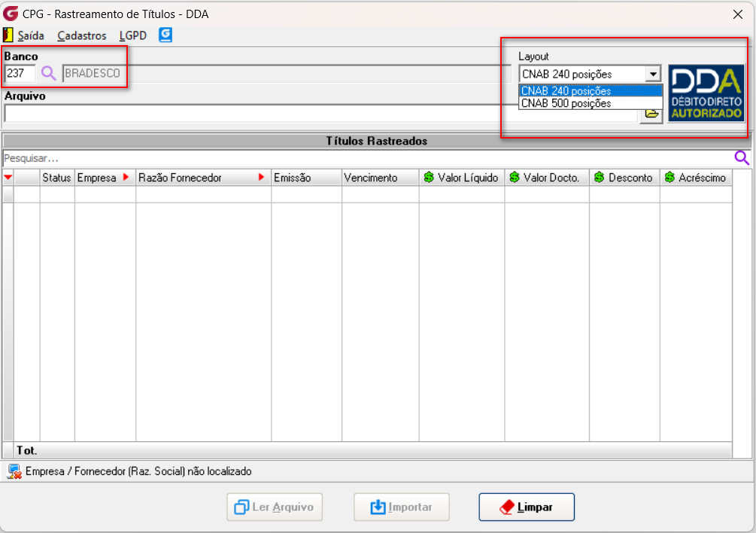
Task: Click the Pesquisar search field
Action: coord(366,158)
